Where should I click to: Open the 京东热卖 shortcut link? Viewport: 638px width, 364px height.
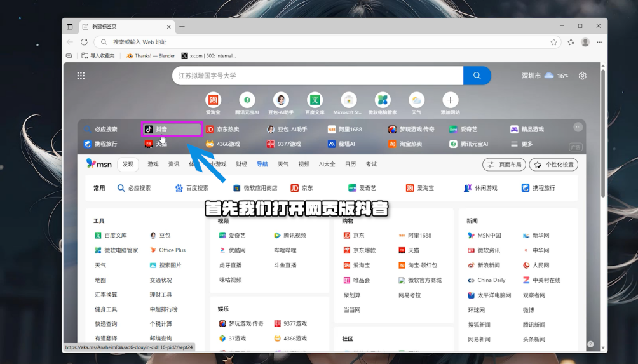(222, 130)
